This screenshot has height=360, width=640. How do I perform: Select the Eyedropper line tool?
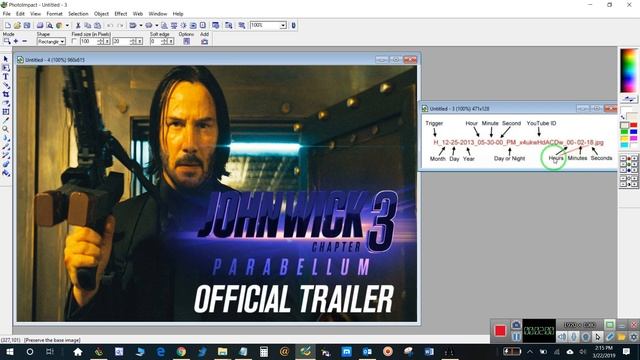pyautogui.click(x=6, y=120)
